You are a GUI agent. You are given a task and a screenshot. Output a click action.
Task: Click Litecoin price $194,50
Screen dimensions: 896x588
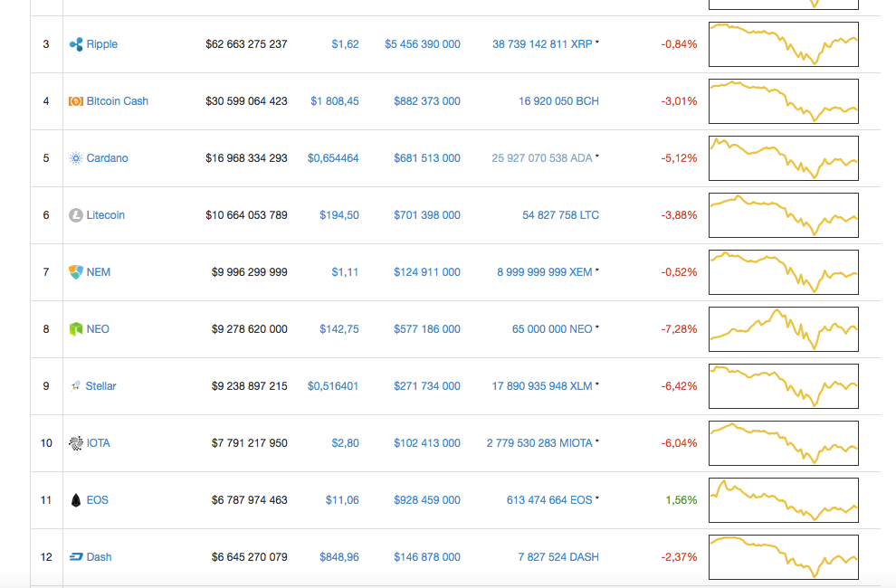339,215
